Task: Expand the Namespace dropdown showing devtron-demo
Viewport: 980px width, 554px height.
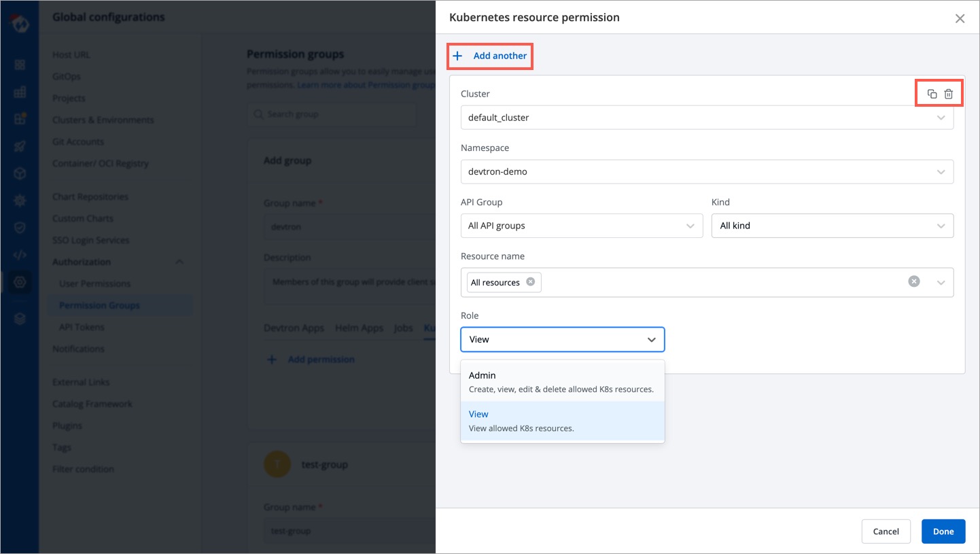Action: tap(707, 172)
